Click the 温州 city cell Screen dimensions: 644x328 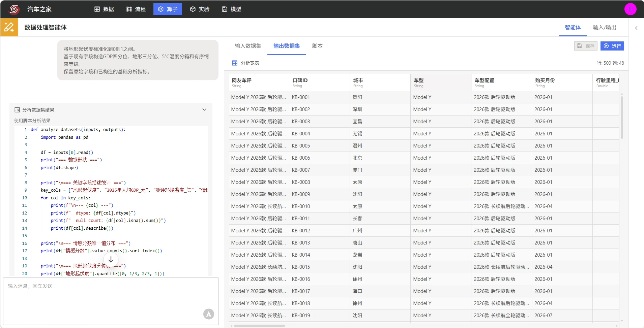click(x=380, y=146)
